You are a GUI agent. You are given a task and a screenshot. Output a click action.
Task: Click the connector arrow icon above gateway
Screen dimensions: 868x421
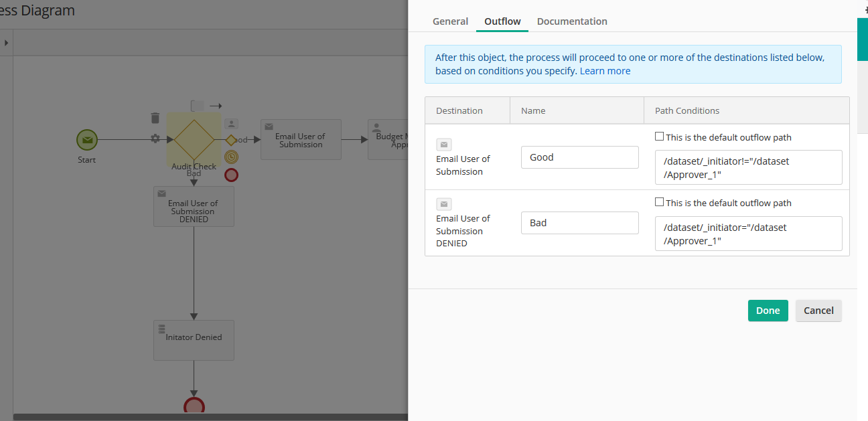(216, 106)
